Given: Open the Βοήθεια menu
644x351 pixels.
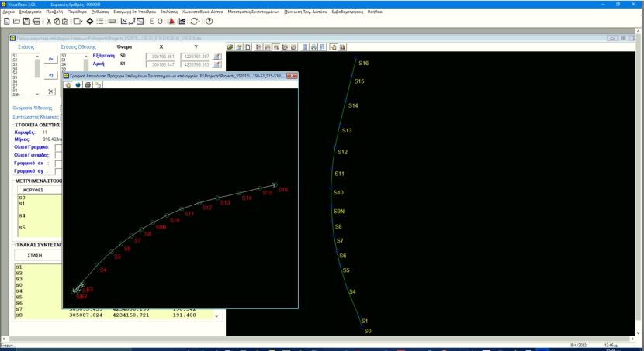Looking at the screenshot, I should point(375,12).
